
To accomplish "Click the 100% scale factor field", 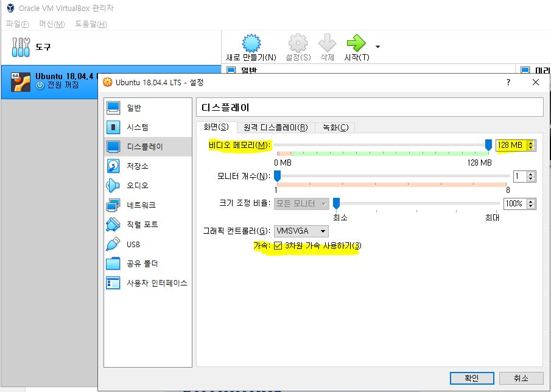I will point(515,203).
